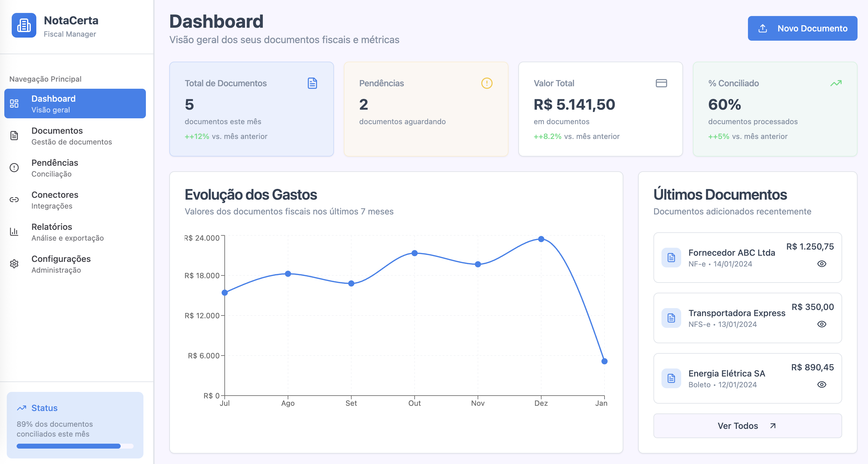
Task: Click the trending-up icon on % Conciliado card
Action: [836, 83]
